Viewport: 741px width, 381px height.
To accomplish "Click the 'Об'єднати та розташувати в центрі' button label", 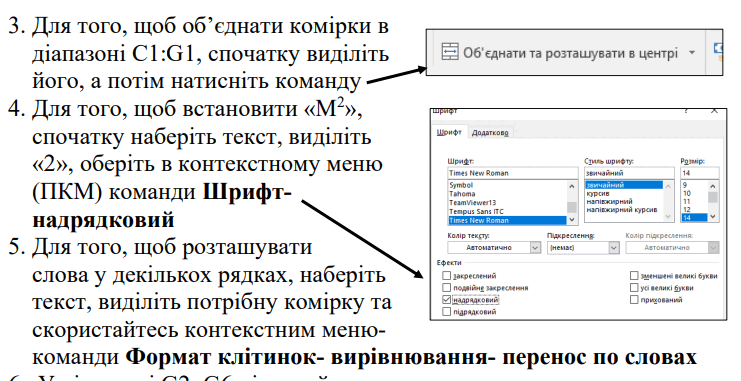I will pyautogui.click(x=570, y=53).
